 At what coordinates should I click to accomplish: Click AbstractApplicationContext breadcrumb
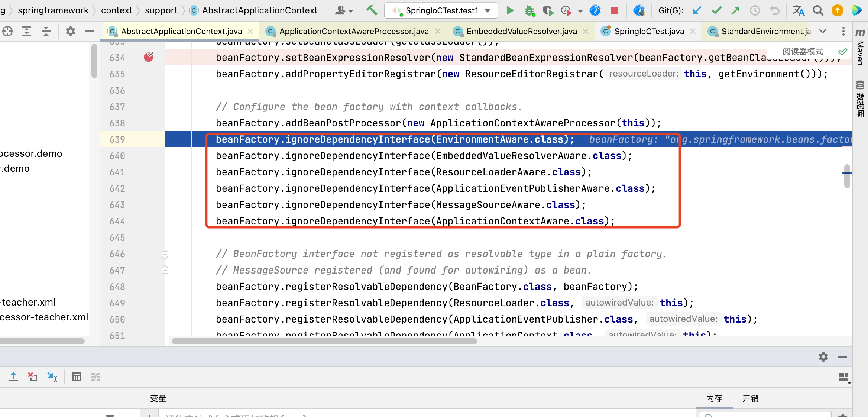pos(254,10)
